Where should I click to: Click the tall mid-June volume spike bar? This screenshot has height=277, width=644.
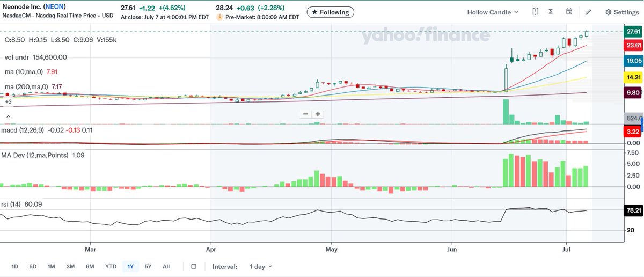[506, 112]
